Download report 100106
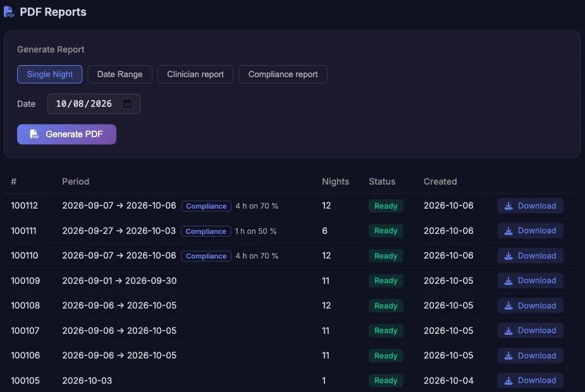Image resolution: width=585 pixels, height=392 pixels. pos(530,356)
